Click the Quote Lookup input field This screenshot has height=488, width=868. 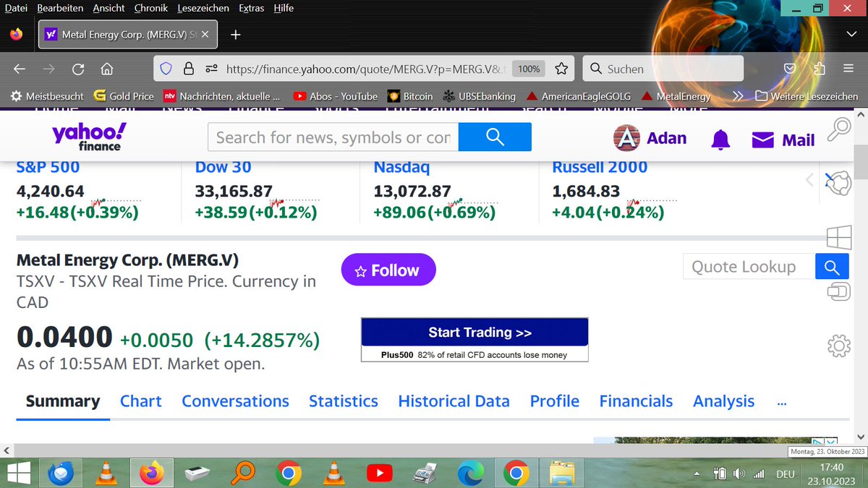pos(749,267)
